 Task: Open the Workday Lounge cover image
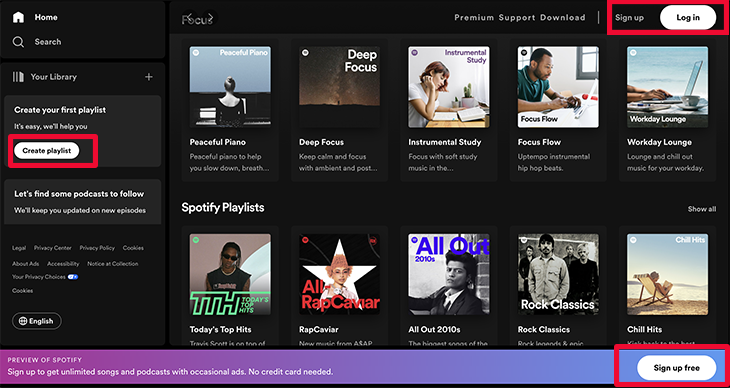click(x=668, y=87)
